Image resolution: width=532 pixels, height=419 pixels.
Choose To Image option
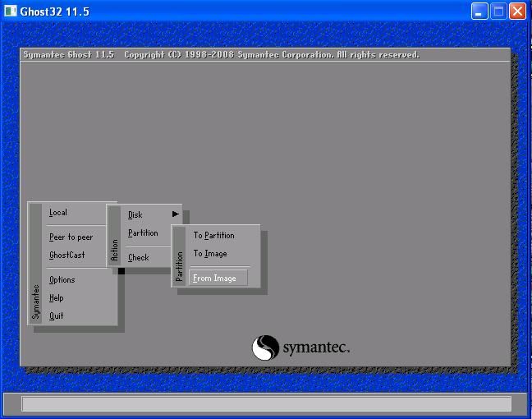coord(210,254)
